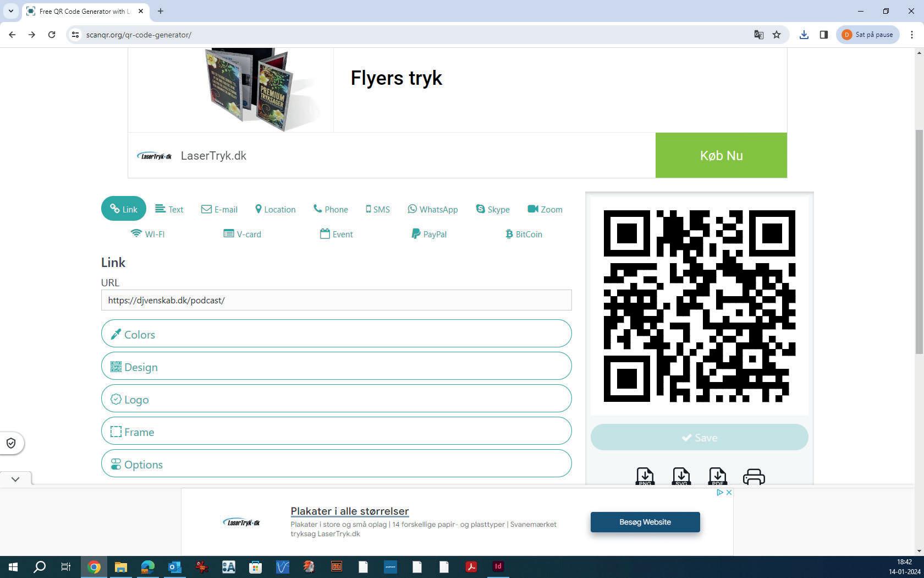Expand the Design section
This screenshot has height=578, width=924.
(x=336, y=366)
